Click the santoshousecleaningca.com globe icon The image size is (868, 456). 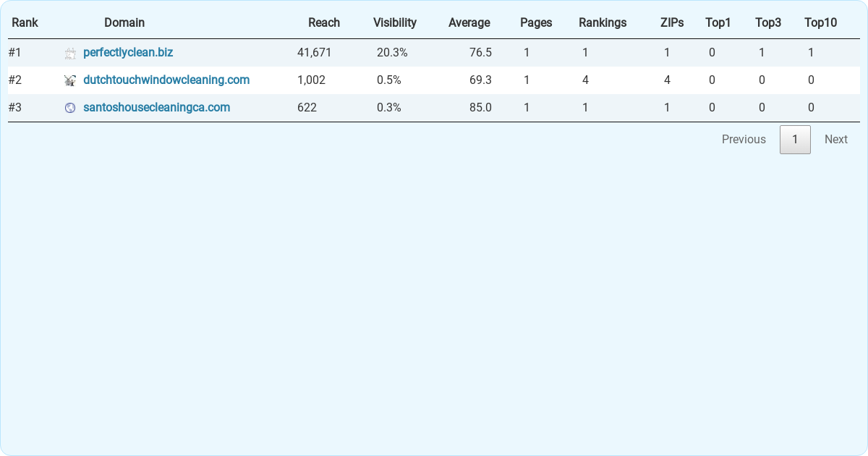click(70, 108)
